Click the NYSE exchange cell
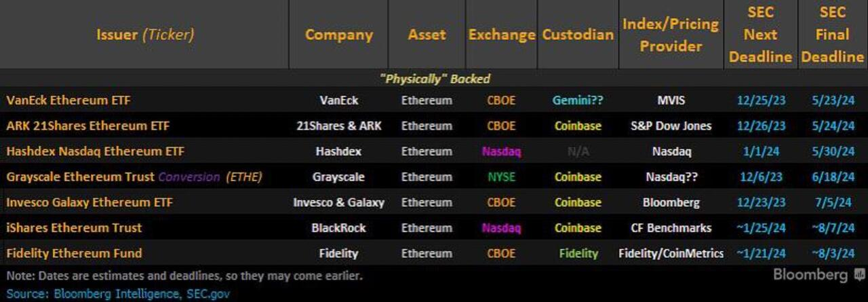Image resolution: width=868 pixels, height=302 pixels. click(x=501, y=177)
